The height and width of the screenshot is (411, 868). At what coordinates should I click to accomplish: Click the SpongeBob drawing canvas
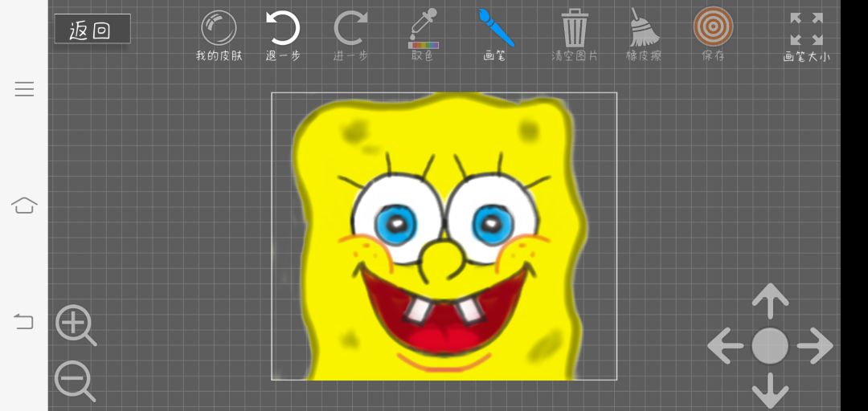point(444,236)
